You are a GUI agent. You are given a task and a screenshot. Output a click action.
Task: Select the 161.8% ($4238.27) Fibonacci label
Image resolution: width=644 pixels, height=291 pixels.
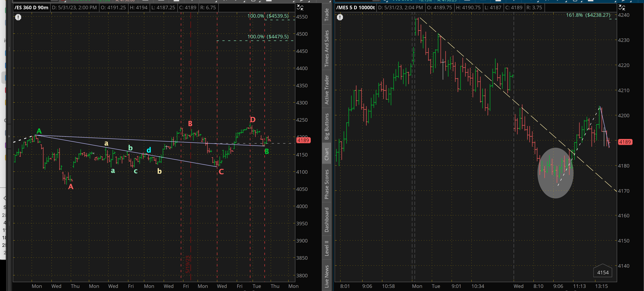coord(588,15)
